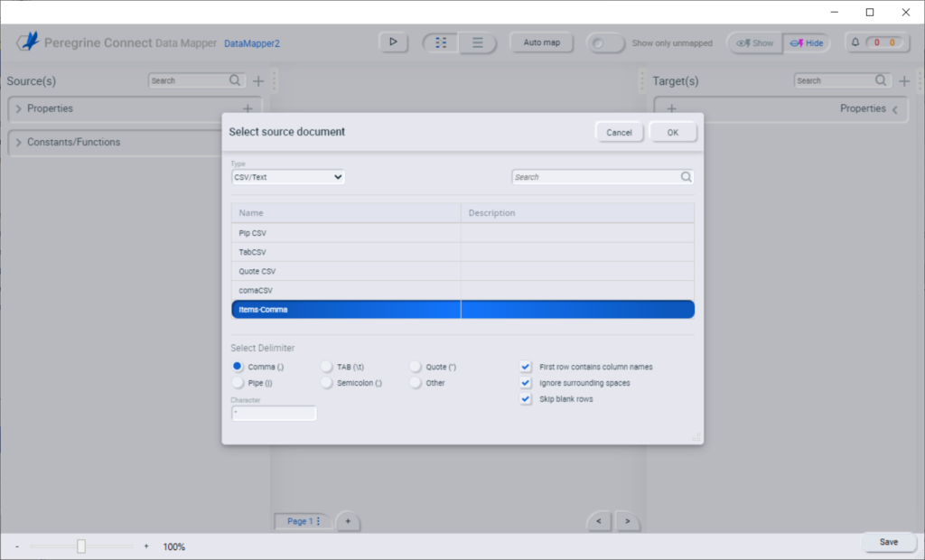Adjust the zoom slider at bottom left
Viewport: 925px width, 560px height.
tap(80, 546)
